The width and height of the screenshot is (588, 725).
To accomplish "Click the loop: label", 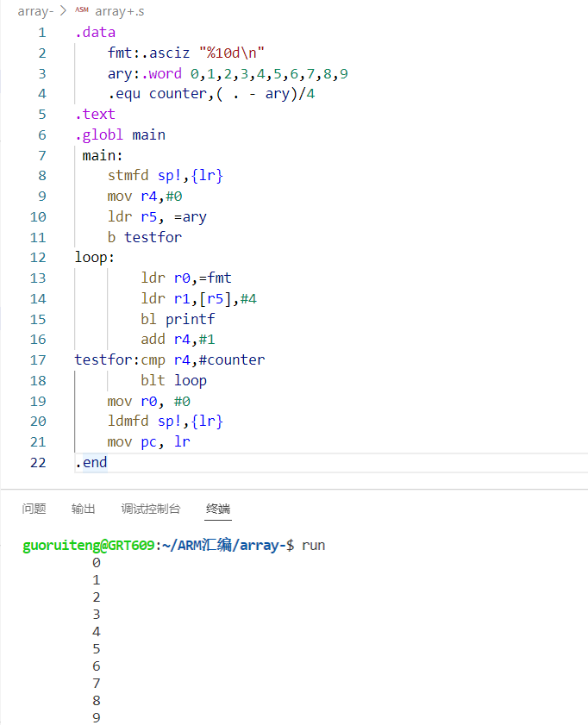I will tap(95, 258).
